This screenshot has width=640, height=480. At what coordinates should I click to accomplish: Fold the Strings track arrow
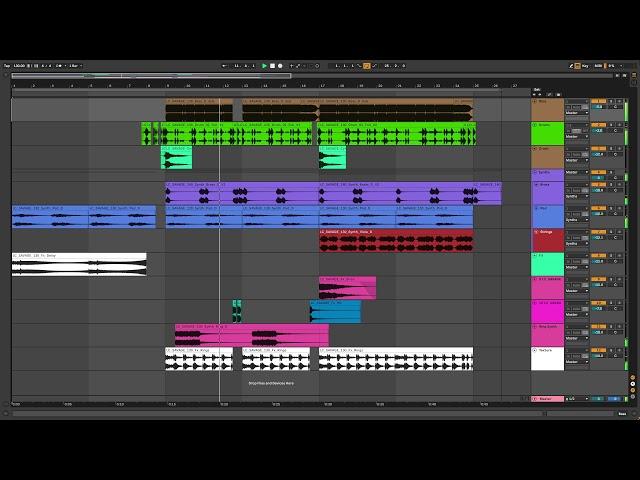536,232
